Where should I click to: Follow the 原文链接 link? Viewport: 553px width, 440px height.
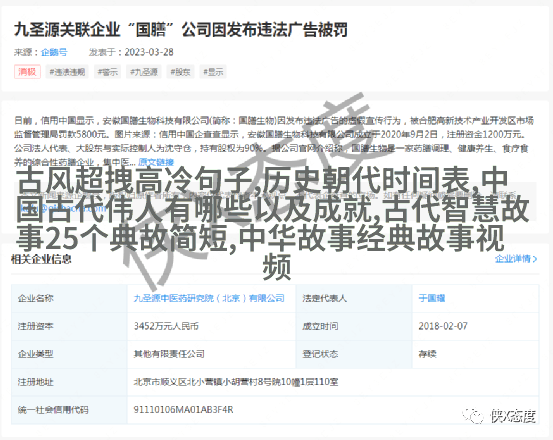156,162
